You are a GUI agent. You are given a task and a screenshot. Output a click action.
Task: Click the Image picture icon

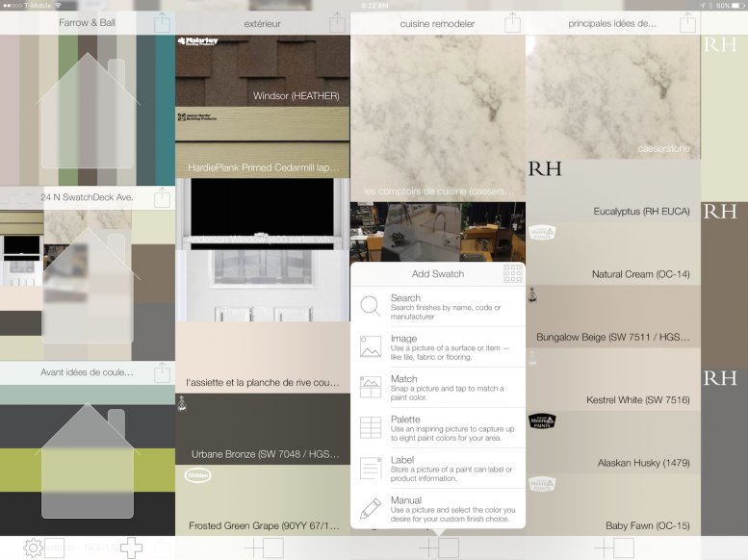coord(371,346)
